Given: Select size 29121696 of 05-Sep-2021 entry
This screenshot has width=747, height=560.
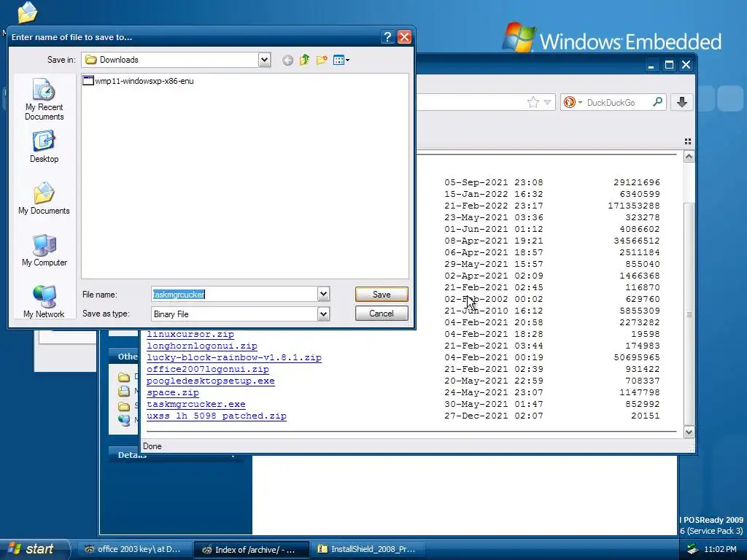Looking at the screenshot, I should (x=636, y=182).
